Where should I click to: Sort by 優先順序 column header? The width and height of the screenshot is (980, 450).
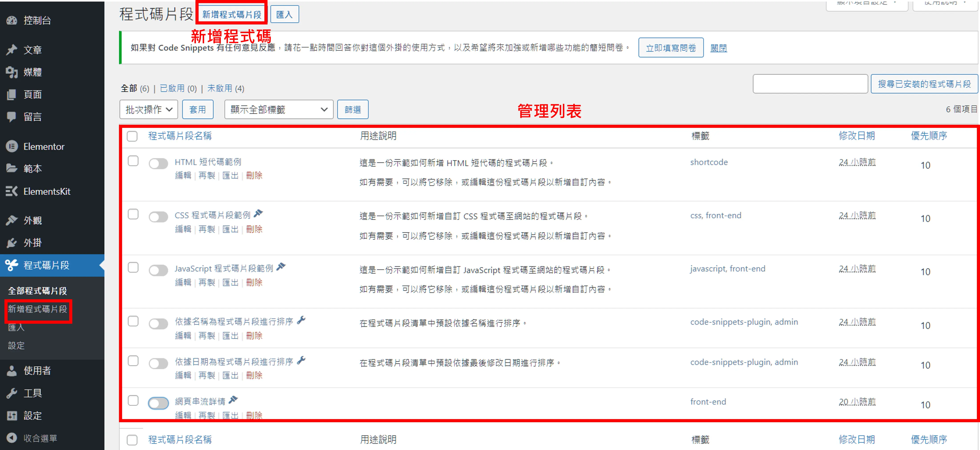929,136
